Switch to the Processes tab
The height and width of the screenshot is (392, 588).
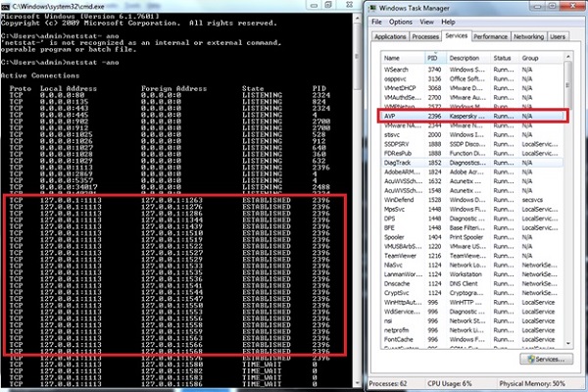425,36
